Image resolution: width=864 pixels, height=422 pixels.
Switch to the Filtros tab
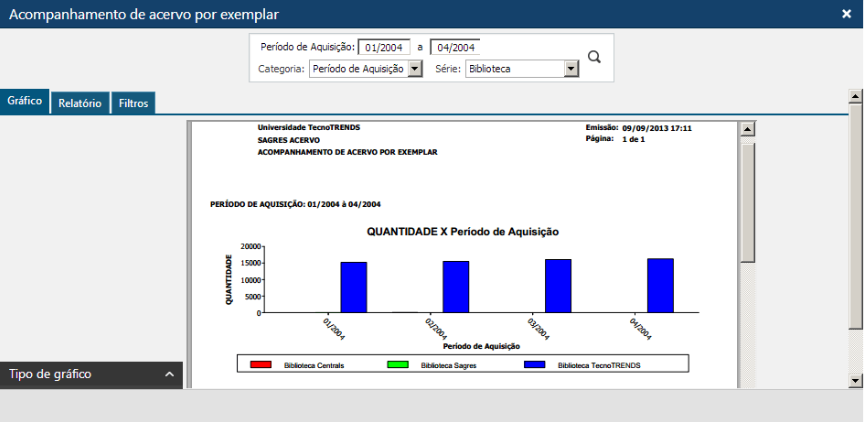pyautogui.click(x=133, y=103)
